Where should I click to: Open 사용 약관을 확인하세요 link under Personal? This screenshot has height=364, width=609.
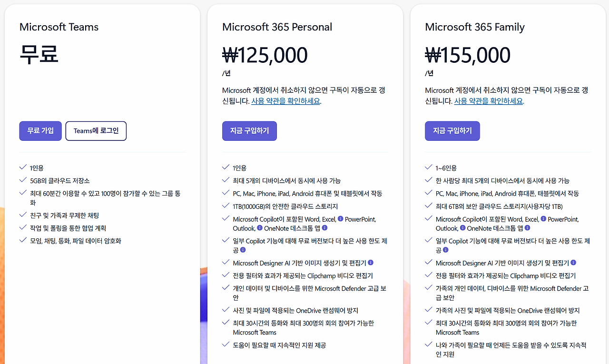coord(286,101)
